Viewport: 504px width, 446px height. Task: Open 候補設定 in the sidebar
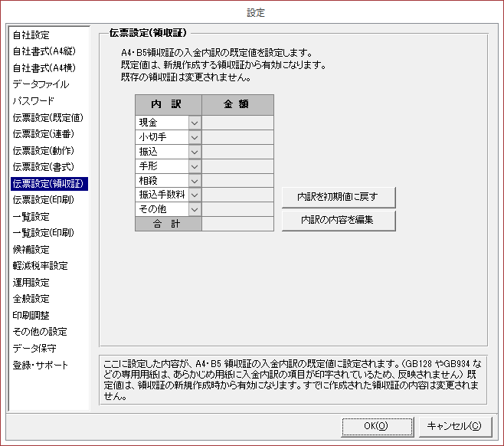pyautogui.click(x=31, y=250)
